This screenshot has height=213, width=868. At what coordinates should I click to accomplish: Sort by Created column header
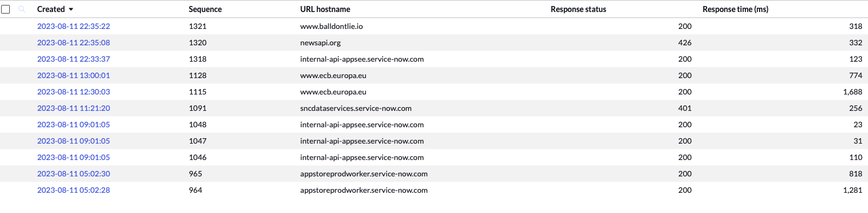(x=51, y=9)
